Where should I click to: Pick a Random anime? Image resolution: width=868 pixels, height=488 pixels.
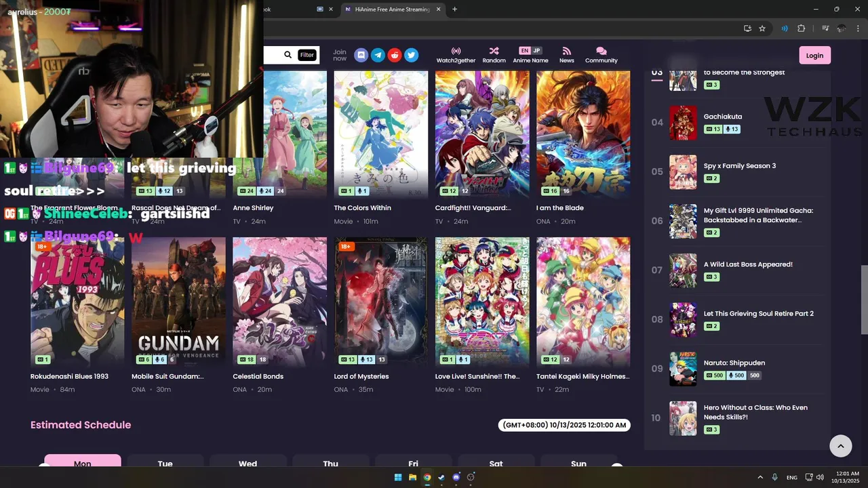(494, 55)
